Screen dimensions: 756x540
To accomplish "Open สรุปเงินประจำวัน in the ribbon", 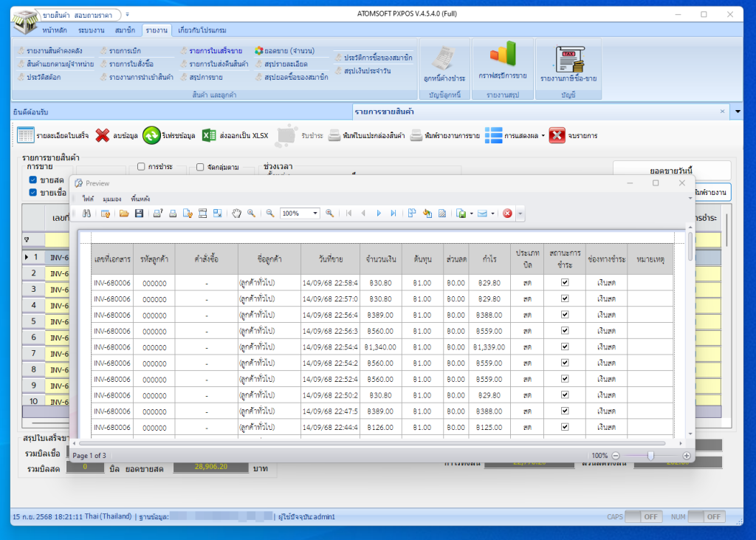I will 362,71.
